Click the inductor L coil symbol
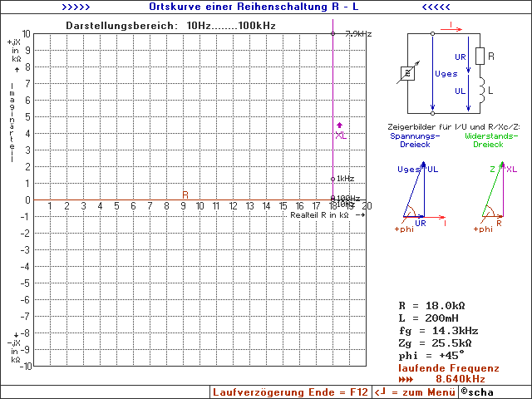This screenshot has width=532, height=399. click(x=480, y=90)
